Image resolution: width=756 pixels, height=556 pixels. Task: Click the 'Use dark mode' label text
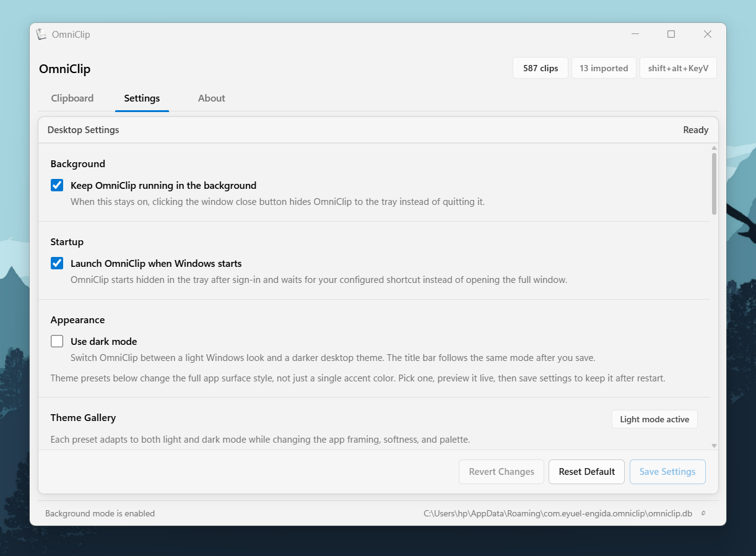[104, 341]
